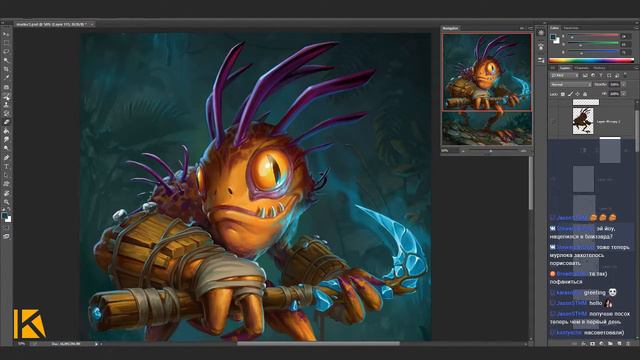Image resolution: width=640 pixels, height=360 pixels.
Task: Open the adjustments sliders dock icon
Action: coord(541,60)
